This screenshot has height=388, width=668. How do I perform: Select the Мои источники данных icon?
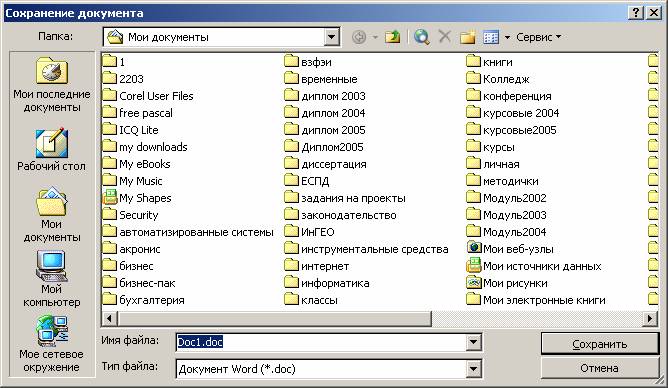[x=474, y=266]
